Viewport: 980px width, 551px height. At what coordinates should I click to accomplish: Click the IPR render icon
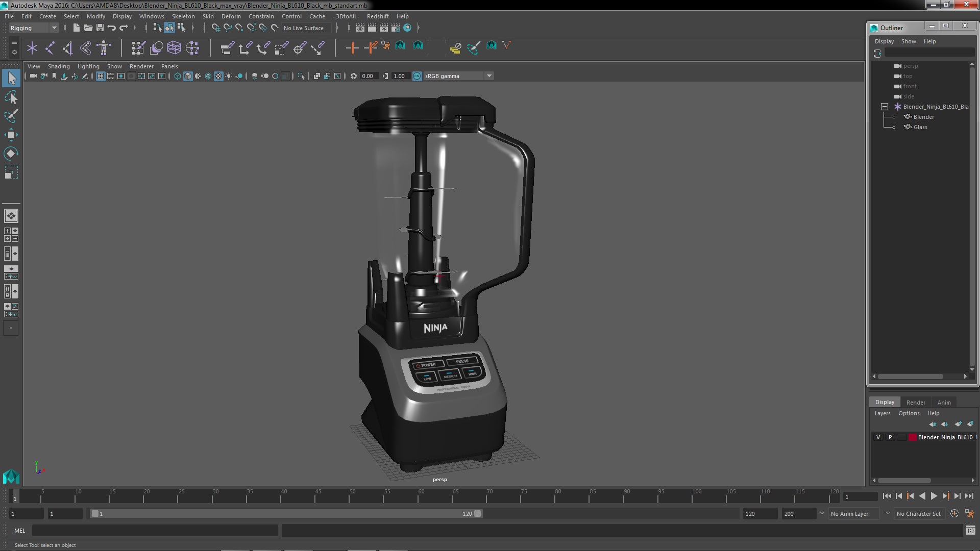(x=384, y=28)
